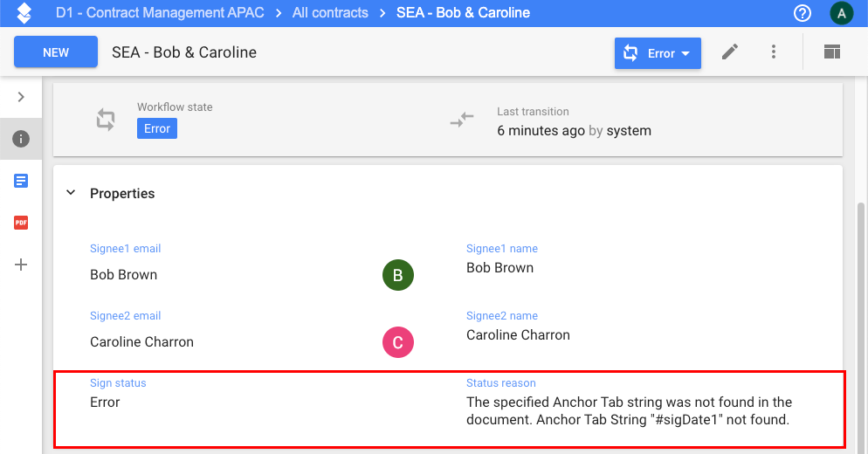Select the info icon in sidebar
The width and height of the screenshot is (868, 454).
21,139
